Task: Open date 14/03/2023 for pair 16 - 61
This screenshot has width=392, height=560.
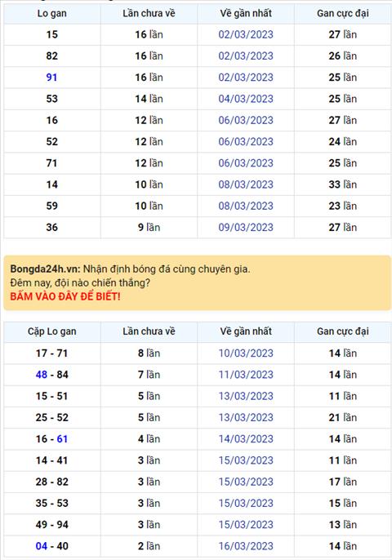Action: [x=246, y=439]
